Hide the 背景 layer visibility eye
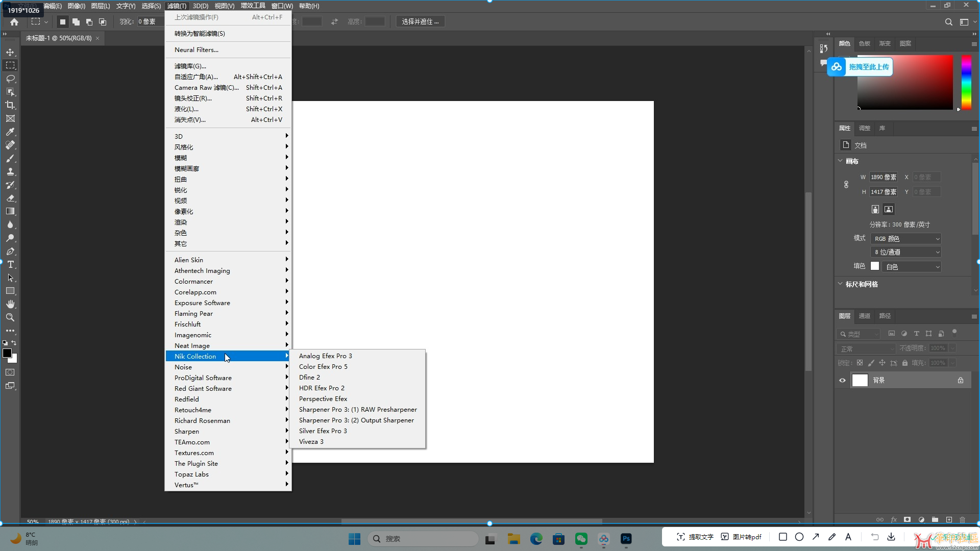980x551 pixels. (x=842, y=380)
